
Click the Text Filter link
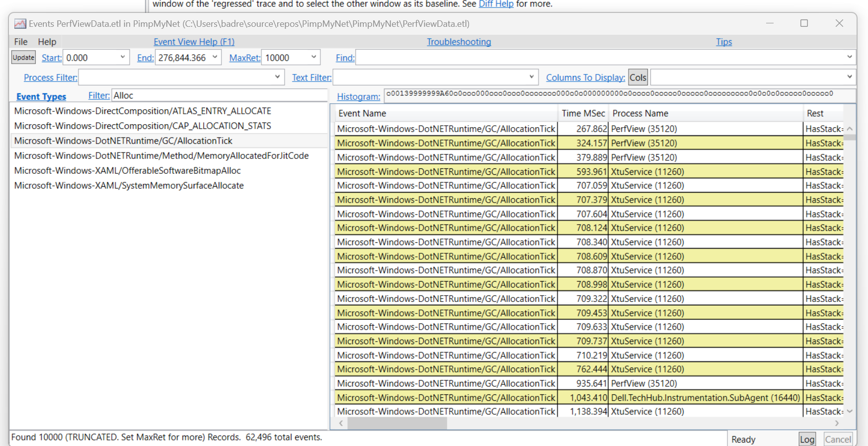tap(312, 77)
